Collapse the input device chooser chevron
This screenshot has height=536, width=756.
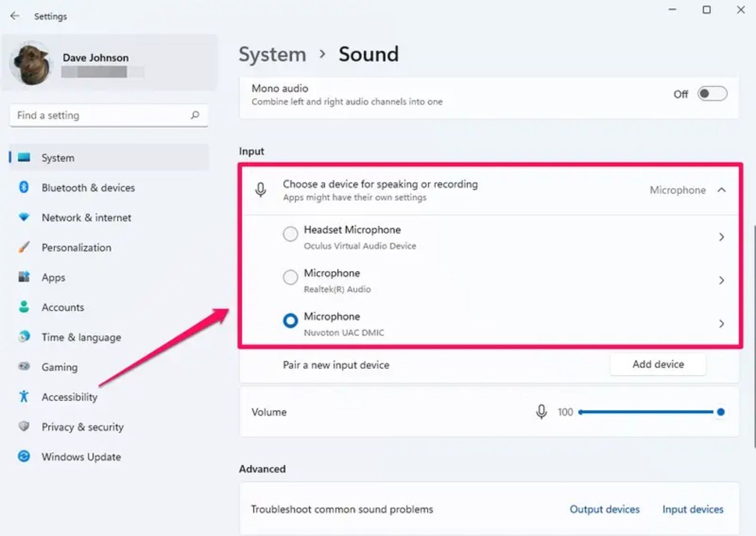(721, 190)
